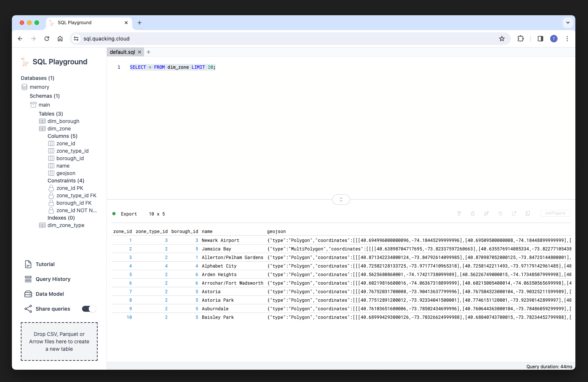
Task: Click the paint roller format icon
Action: pyautogui.click(x=459, y=214)
